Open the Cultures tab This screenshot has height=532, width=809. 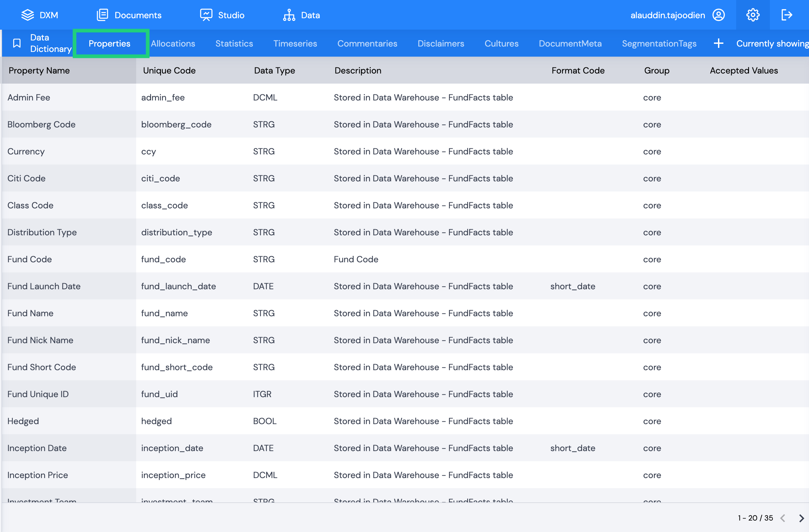(x=501, y=43)
